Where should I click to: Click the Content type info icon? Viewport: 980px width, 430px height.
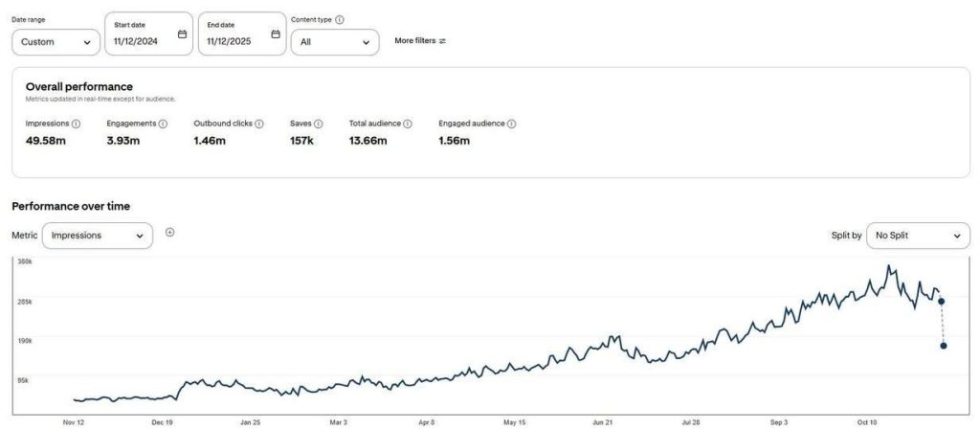(x=340, y=19)
